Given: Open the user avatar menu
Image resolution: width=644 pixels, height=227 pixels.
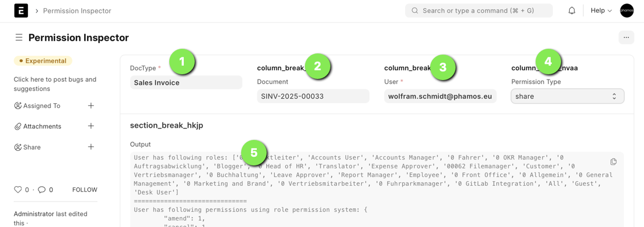Looking at the screenshot, I should point(627,10).
